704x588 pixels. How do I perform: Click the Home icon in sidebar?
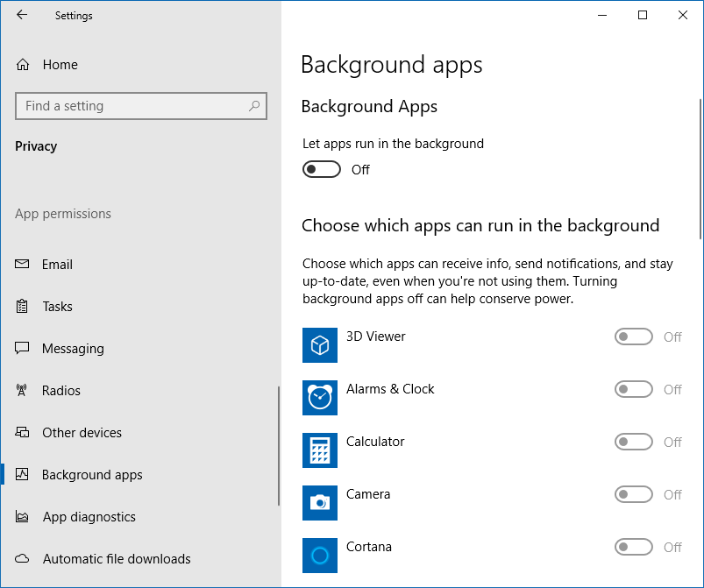pyautogui.click(x=24, y=65)
